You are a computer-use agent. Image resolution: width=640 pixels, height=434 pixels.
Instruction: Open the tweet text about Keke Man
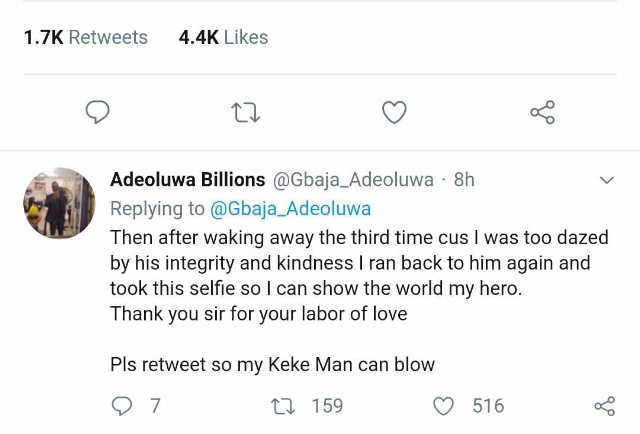pyautogui.click(x=272, y=364)
